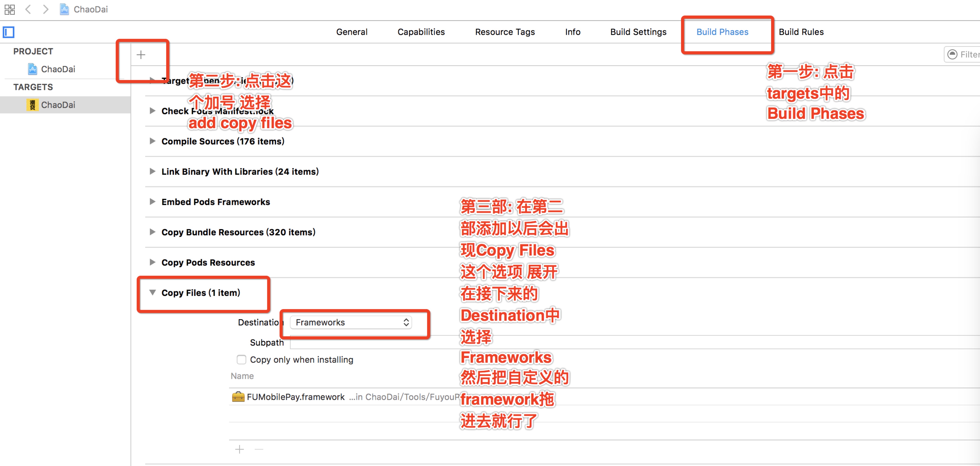Collapse Copy Files (1 item)
980x466 pixels.
(x=153, y=293)
